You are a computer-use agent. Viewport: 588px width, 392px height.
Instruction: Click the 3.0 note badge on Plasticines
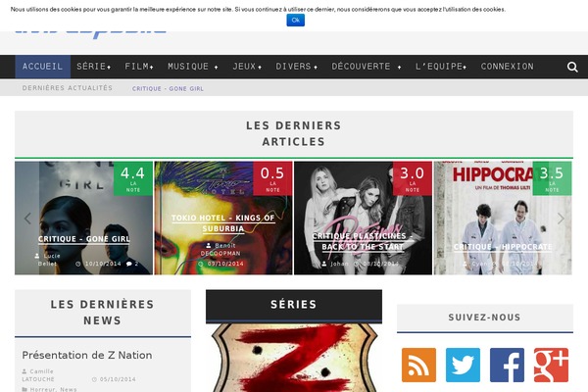[x=413, y=178]
